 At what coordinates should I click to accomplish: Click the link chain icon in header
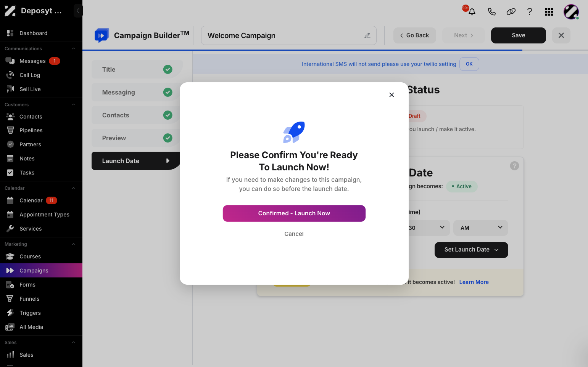point(511,12)
